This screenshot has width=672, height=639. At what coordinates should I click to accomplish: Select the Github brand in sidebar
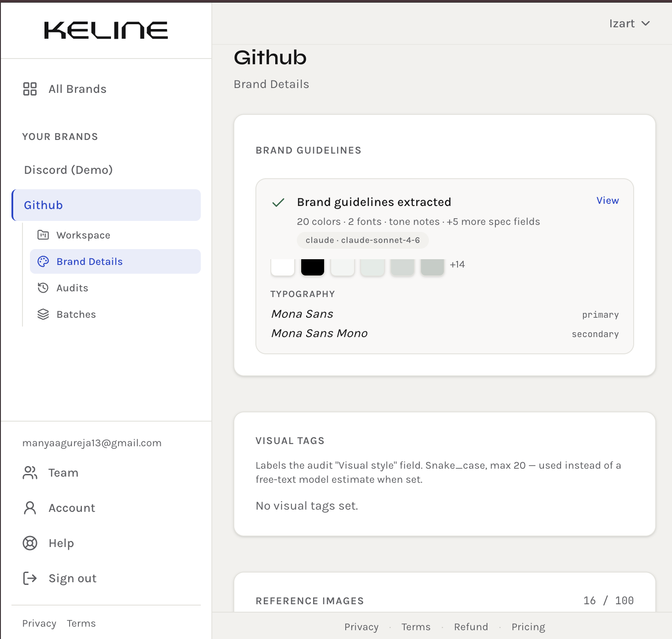point(106,205)
